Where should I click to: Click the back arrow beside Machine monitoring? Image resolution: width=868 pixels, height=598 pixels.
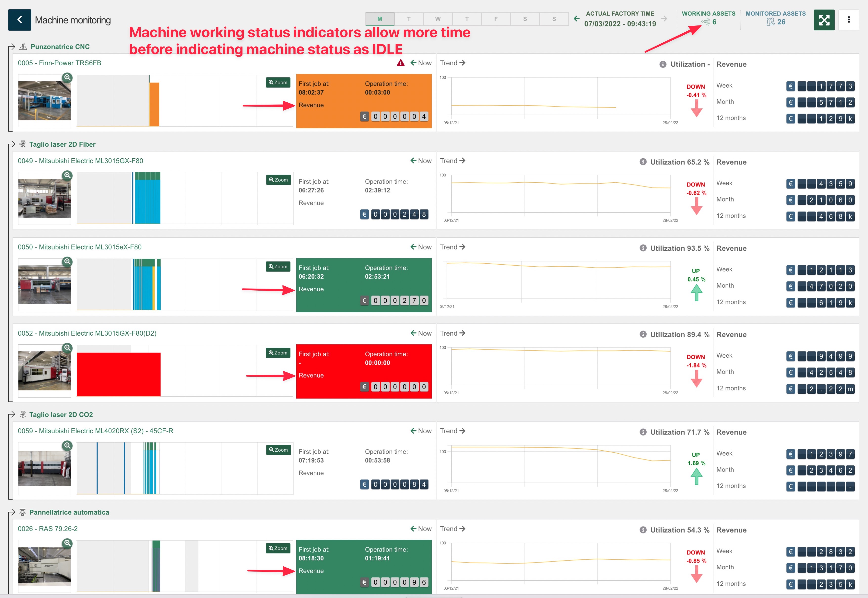(20, 20)
